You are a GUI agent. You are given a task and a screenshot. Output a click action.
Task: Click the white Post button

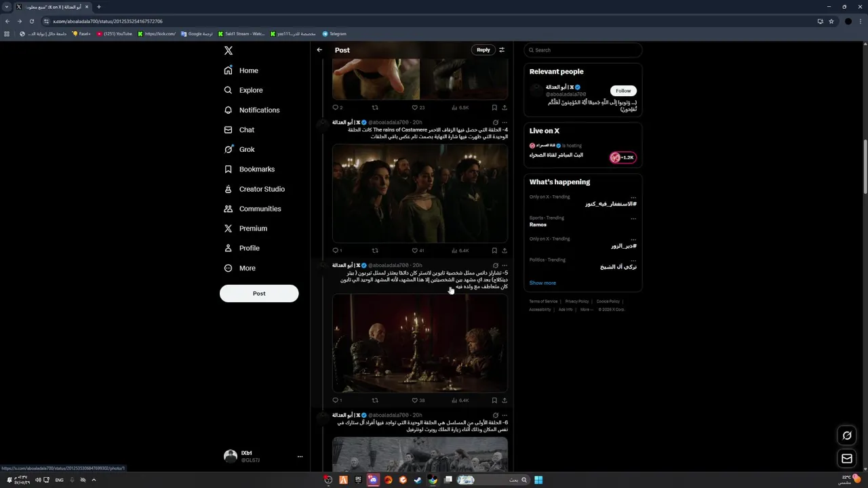click(259, 293)
